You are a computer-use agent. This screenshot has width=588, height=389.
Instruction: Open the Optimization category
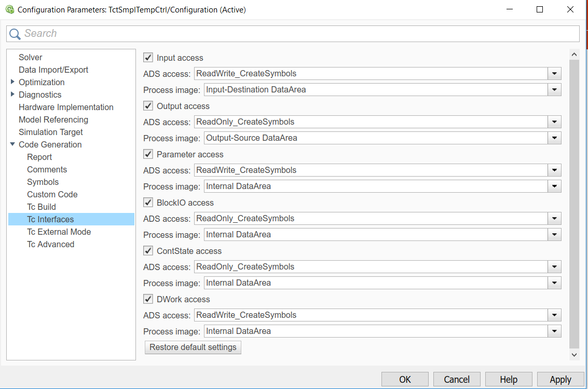click(x=42, y=82)
